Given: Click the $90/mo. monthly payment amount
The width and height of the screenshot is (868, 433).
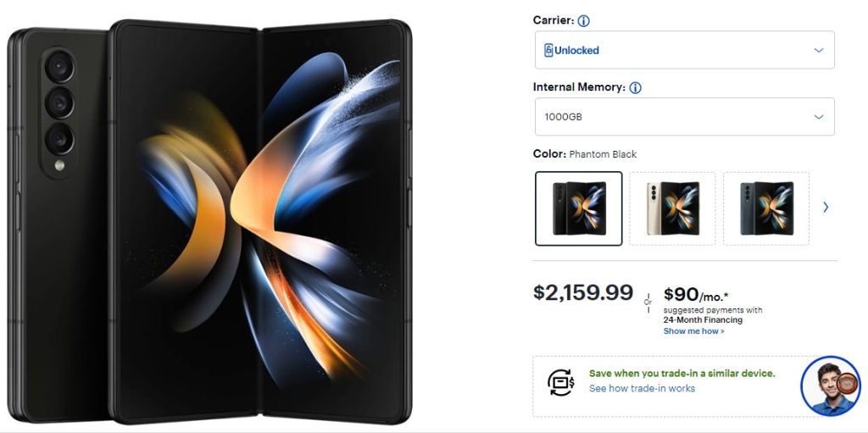Looking at the screenshot, I should pyautogui.click(x=696, y=295).
